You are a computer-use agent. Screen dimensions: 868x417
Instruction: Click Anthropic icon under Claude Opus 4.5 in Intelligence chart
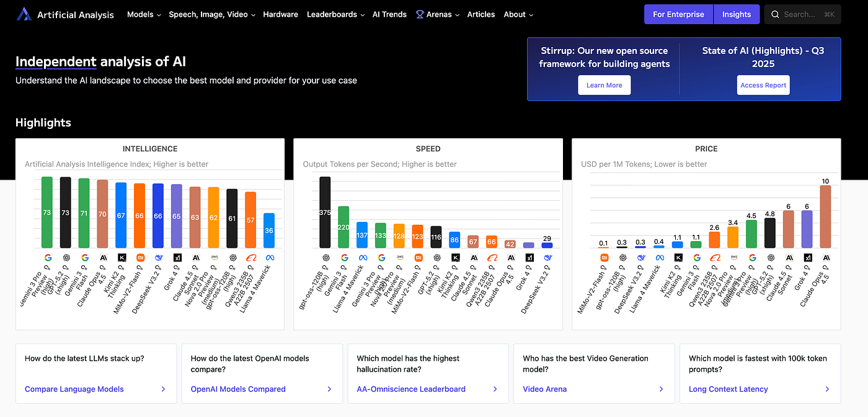point(104,258)
